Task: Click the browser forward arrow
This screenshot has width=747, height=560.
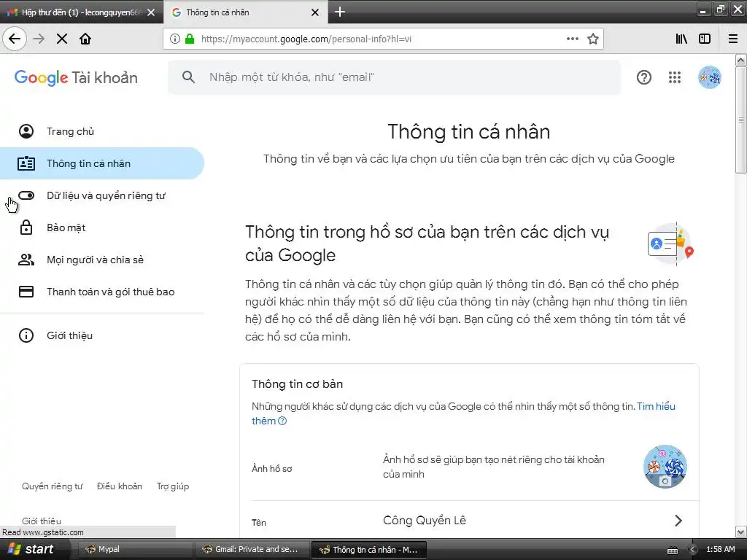Action: pyautogui.click(x=39, y=39)
